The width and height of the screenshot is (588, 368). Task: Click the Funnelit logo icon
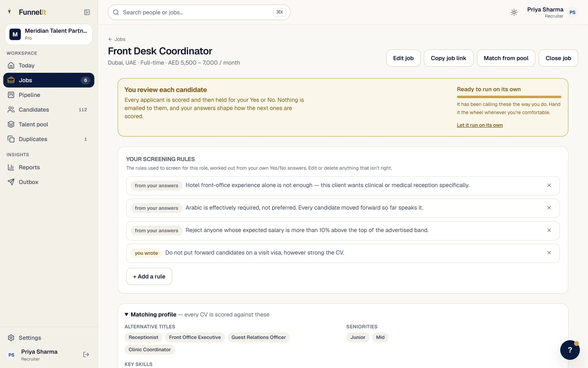pos(10,12)
